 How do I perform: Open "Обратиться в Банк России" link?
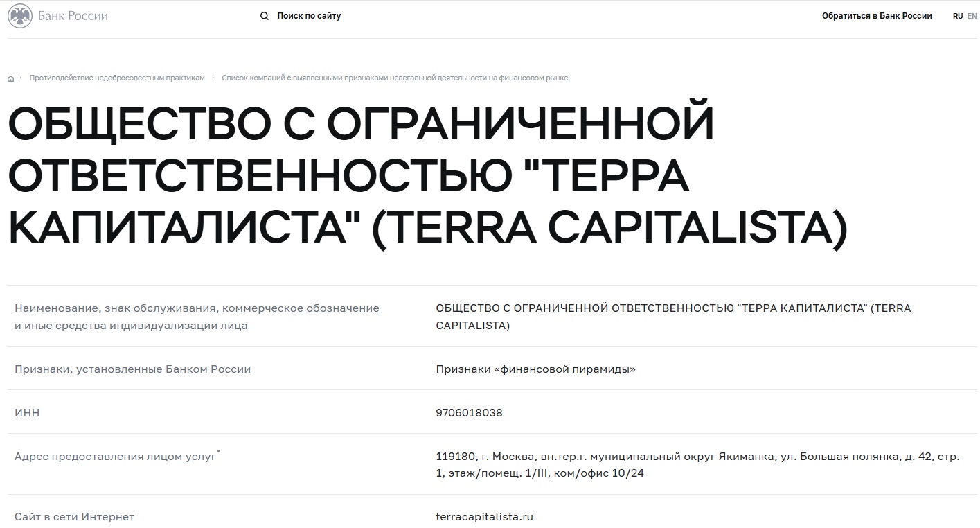tap(877, 16)
